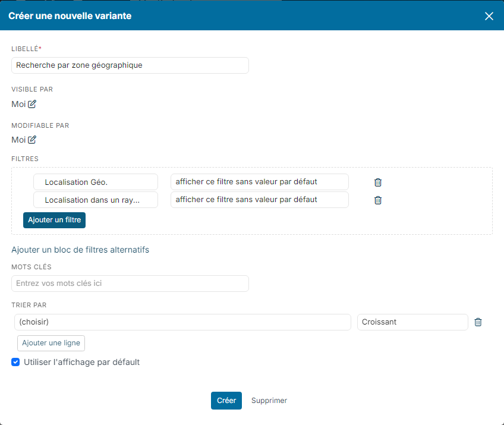Open the Localisation Géo. filter dropdown

point(96,182)
